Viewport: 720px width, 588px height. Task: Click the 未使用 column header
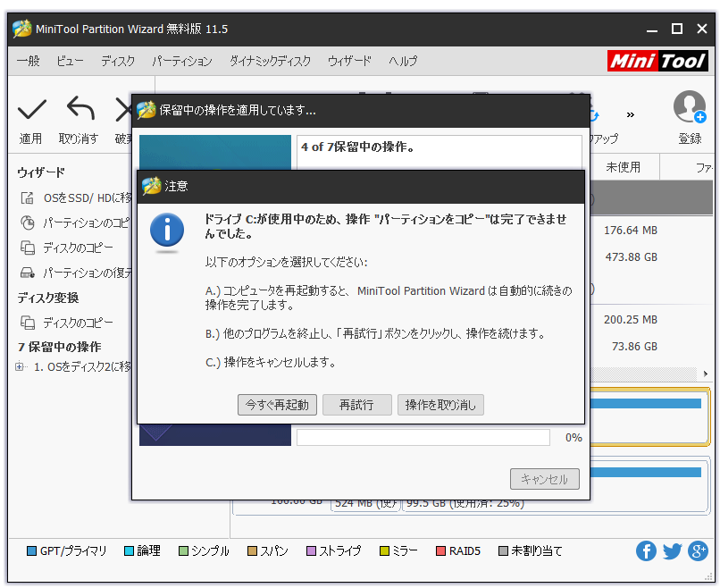(x=624, y=167)
